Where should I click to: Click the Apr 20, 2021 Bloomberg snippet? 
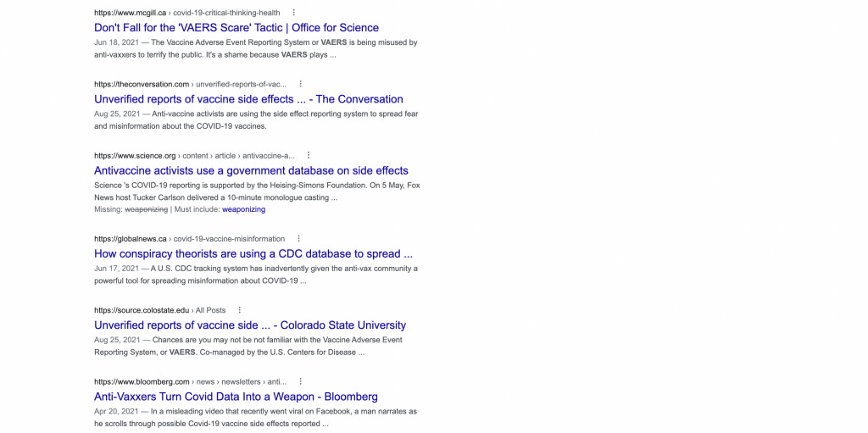pos(256,418)
